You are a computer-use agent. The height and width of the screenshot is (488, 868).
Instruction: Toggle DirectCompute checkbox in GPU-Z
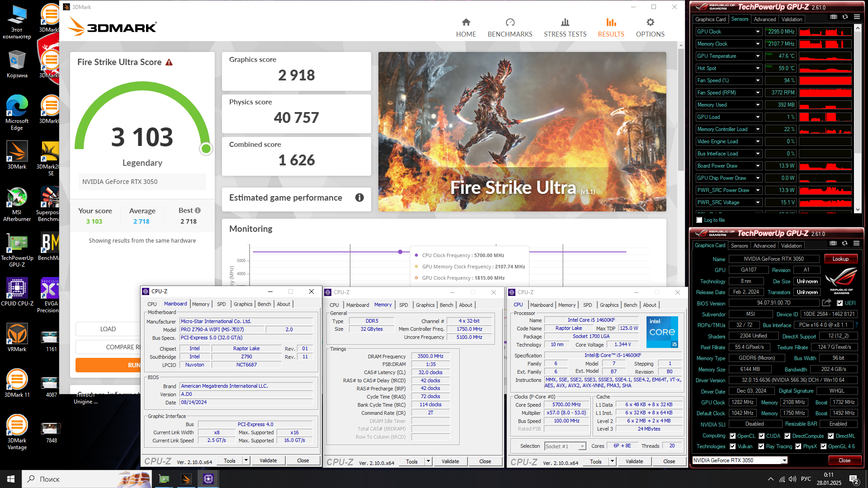(x=788, y=436)
